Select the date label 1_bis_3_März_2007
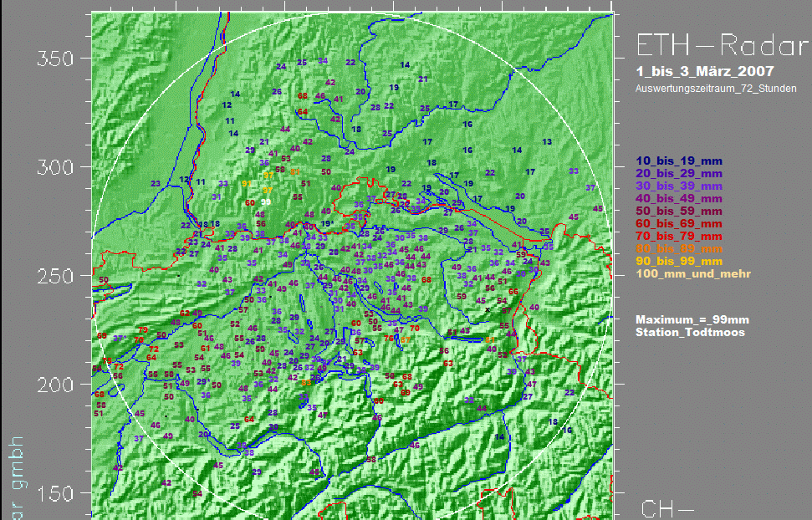This screenshot has width=812, height=520. point(704,72)
